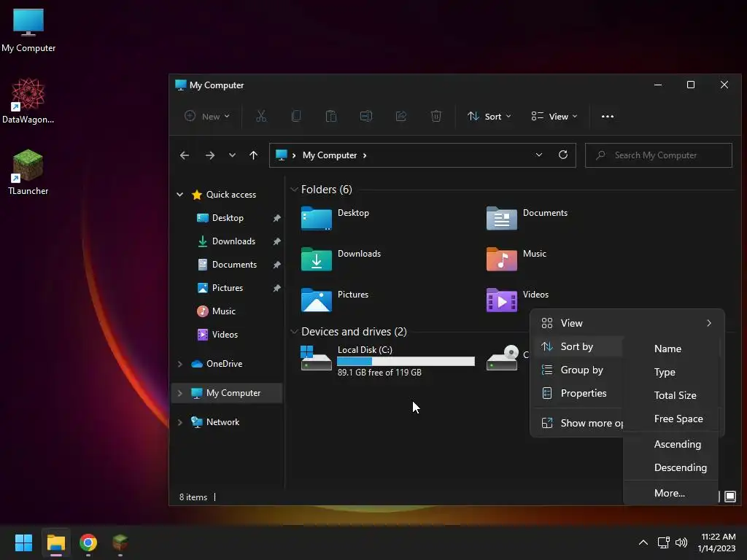
Task: Collapse the Devices and drives group
Action: 294,332
